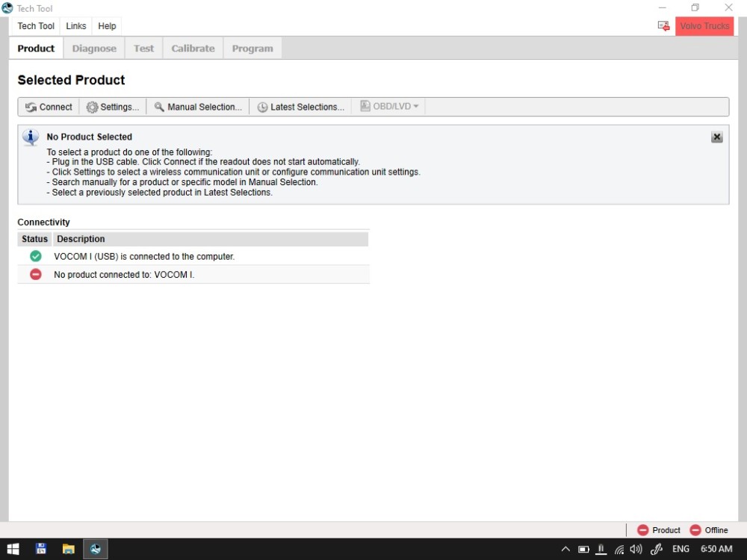Open the Help menu
Image resolution: width=747 pixels, height=560 pixels.
107,26
